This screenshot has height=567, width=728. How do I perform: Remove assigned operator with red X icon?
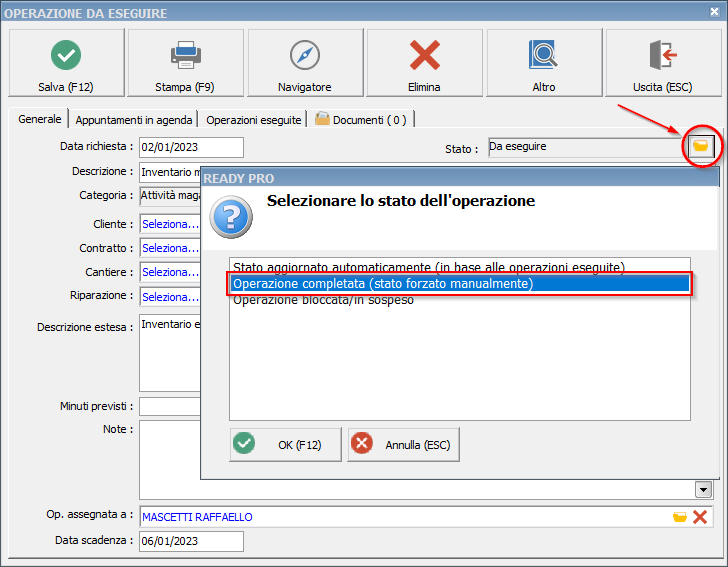(x=700, y=517)
